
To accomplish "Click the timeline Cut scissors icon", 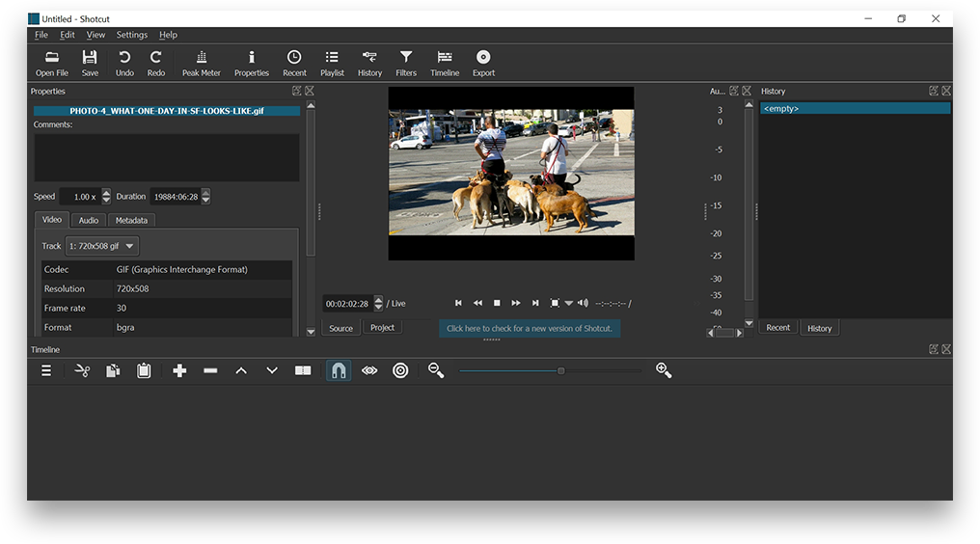I will click(82, 370).
